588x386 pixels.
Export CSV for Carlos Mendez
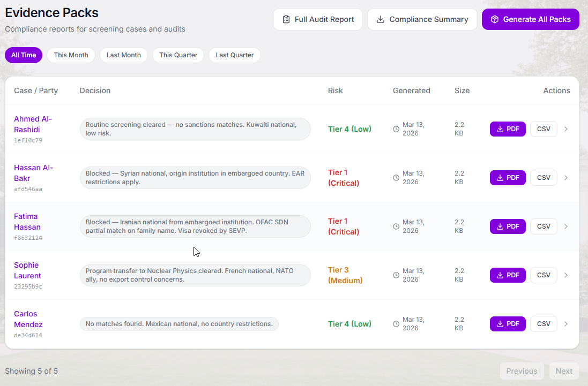tap(544, 324)
